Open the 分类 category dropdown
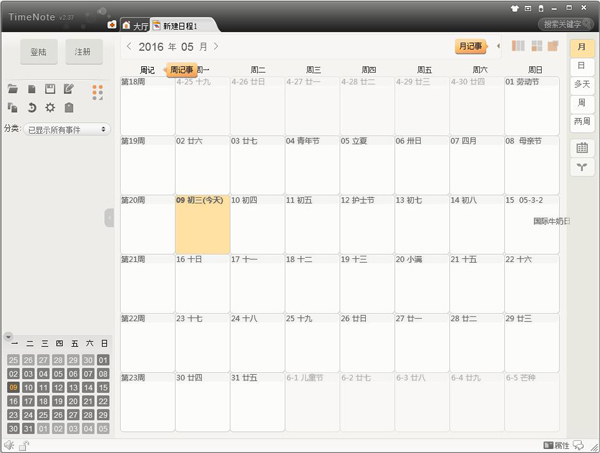Image resolution: width=600 pixels, height=453 pixels. 67,130
